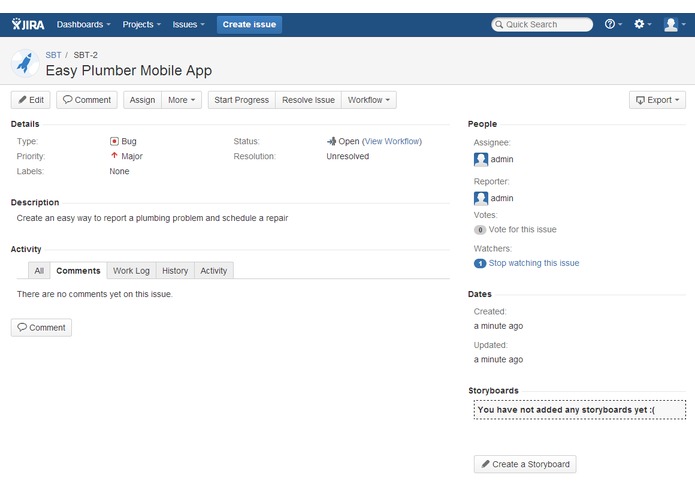The height and width of the screenshot is (494, 695).
Task: Open the Dashboards dropdown menu
Action: point(83,24)
